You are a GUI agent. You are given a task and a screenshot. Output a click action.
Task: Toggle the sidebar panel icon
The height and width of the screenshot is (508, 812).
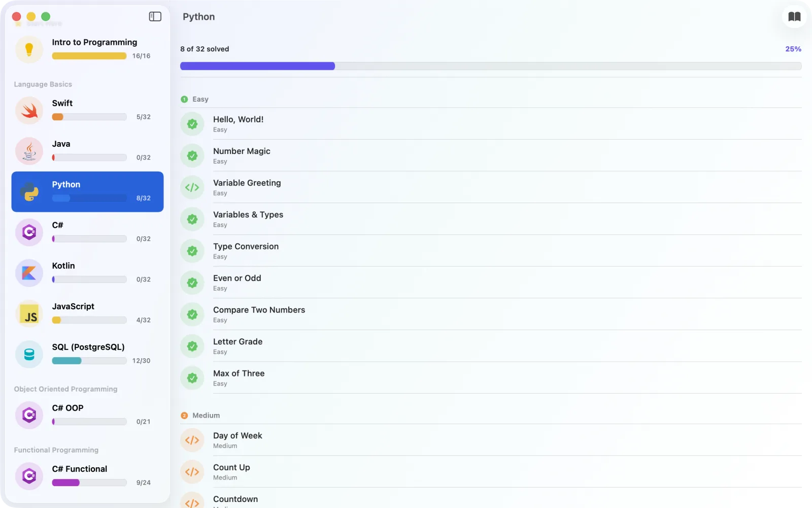[x=155, y=17]
